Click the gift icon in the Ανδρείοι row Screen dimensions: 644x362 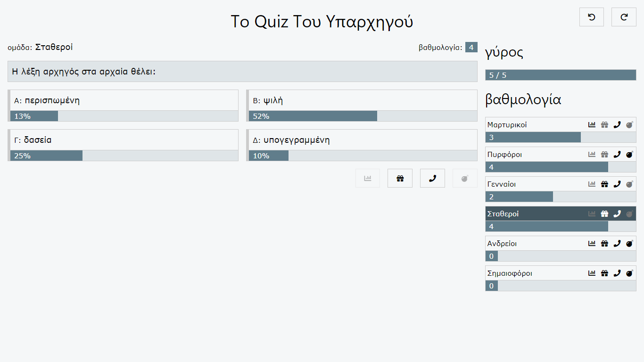coord(604,244)
